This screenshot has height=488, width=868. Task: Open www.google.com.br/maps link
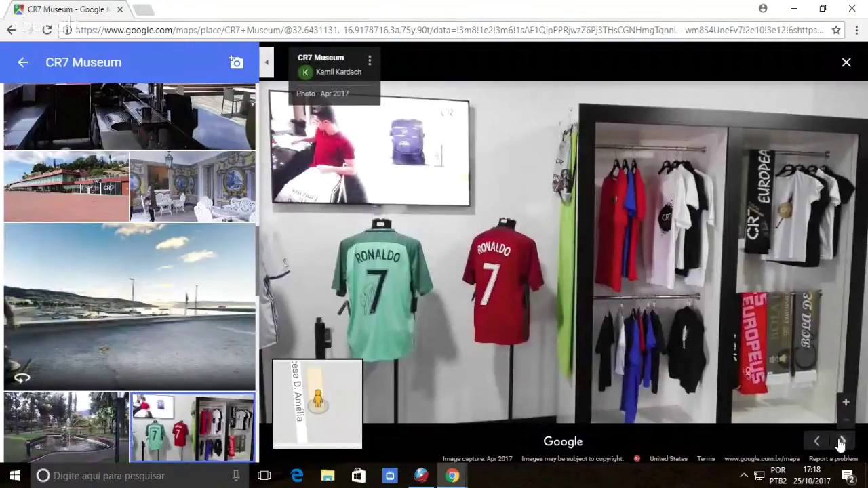point(762,459)
